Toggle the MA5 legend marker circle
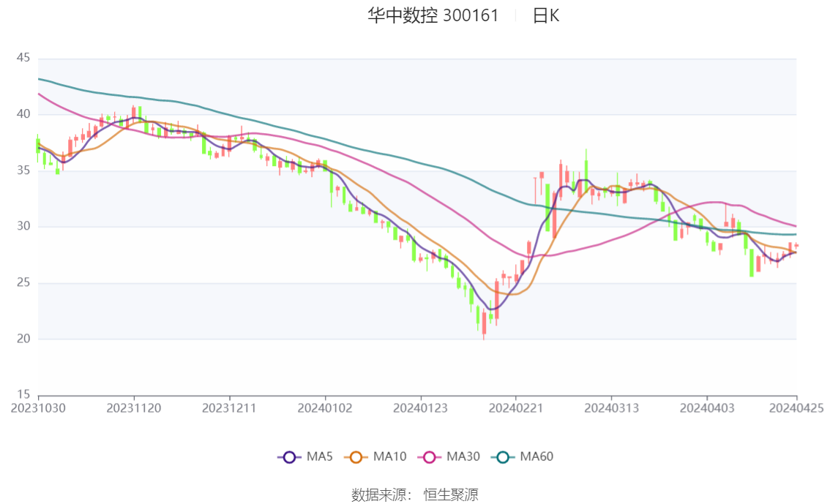 (x=289, y=457)
